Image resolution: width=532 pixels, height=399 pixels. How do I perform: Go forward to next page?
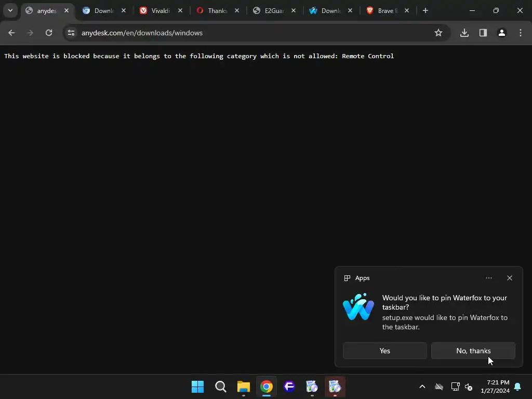tap(30, 33)
